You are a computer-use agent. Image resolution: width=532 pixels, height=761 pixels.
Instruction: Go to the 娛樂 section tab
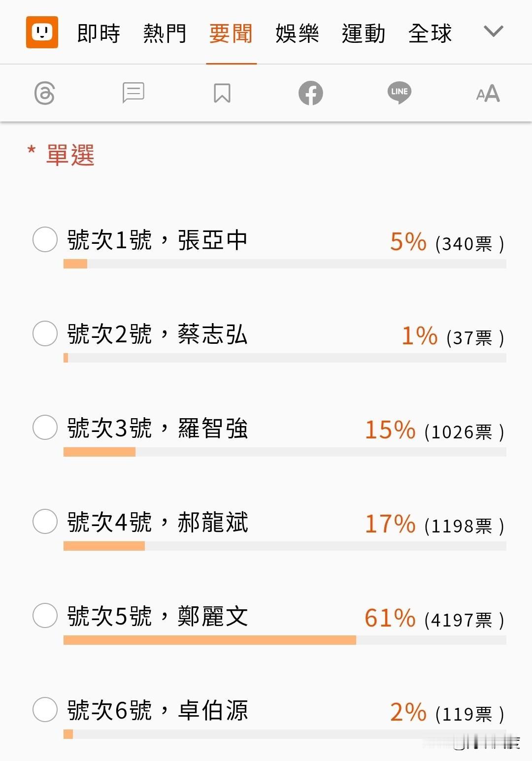click(x=297, y=33)
